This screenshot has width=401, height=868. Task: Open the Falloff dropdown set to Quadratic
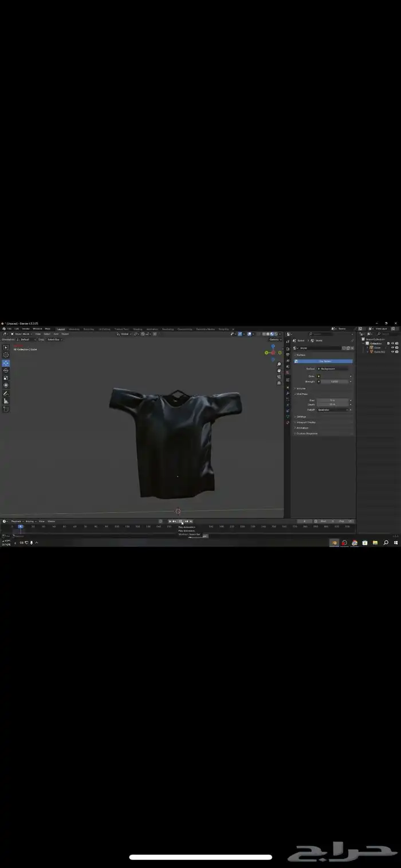[x=333, y=409]
